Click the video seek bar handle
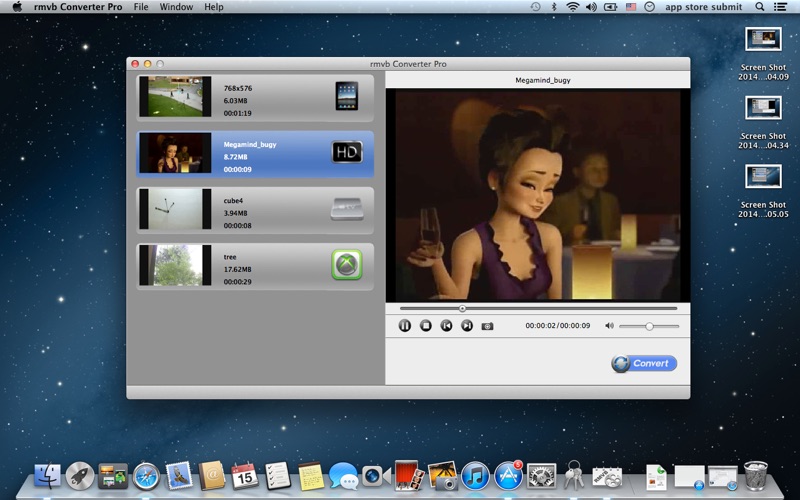Screen dimensions: 800x500 pyautogui.click(x=462, y=309)
